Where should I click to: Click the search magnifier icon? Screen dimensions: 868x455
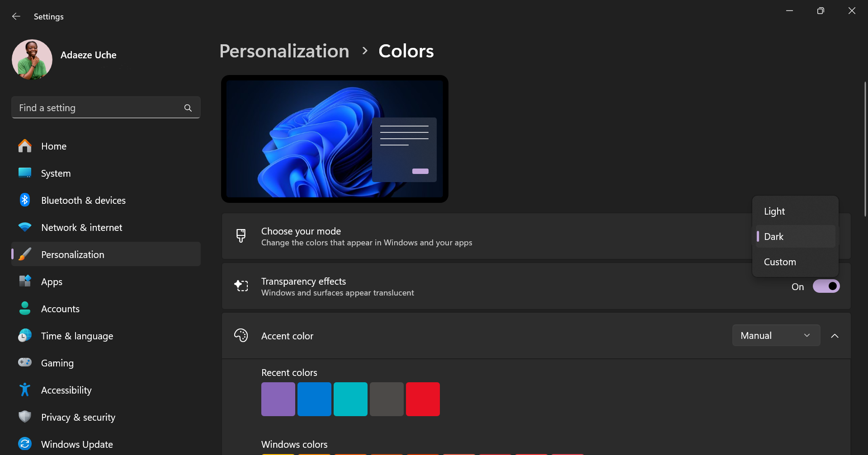coord(188,108)
